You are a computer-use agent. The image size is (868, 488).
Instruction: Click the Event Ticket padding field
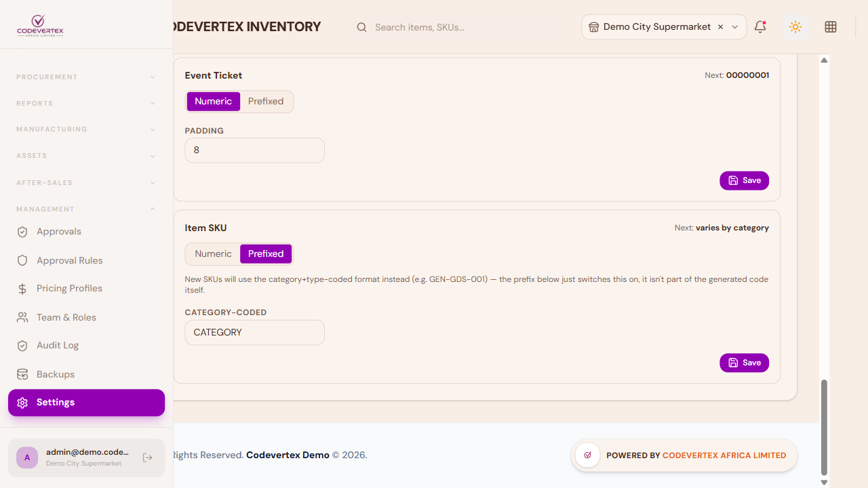point(254,150)
